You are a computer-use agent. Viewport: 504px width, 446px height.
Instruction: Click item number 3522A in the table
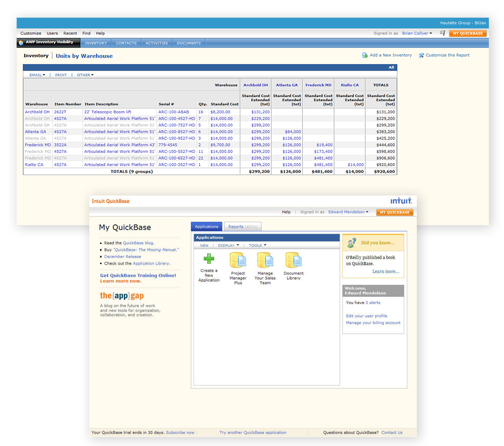point(60,145)
